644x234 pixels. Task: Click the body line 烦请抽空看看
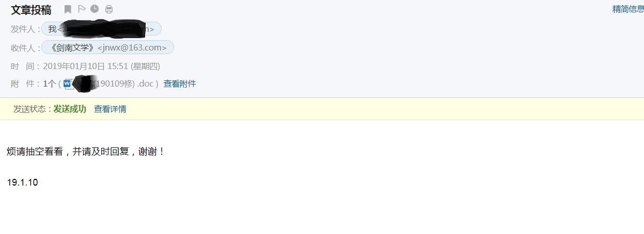tap(35, 152)
